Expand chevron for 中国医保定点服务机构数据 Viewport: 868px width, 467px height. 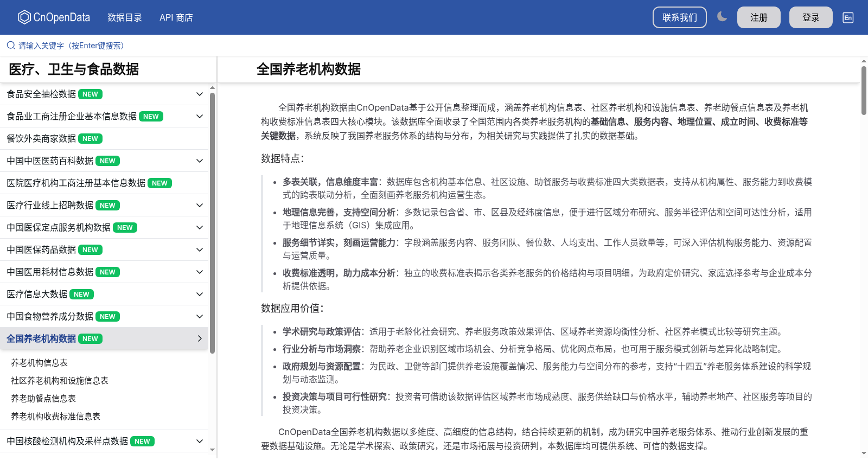(200, 228)
